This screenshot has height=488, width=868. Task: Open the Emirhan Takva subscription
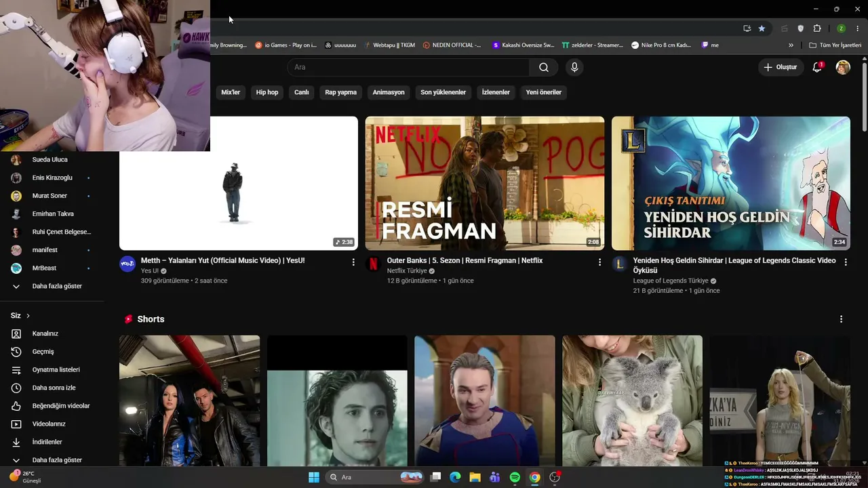point(52,214)
